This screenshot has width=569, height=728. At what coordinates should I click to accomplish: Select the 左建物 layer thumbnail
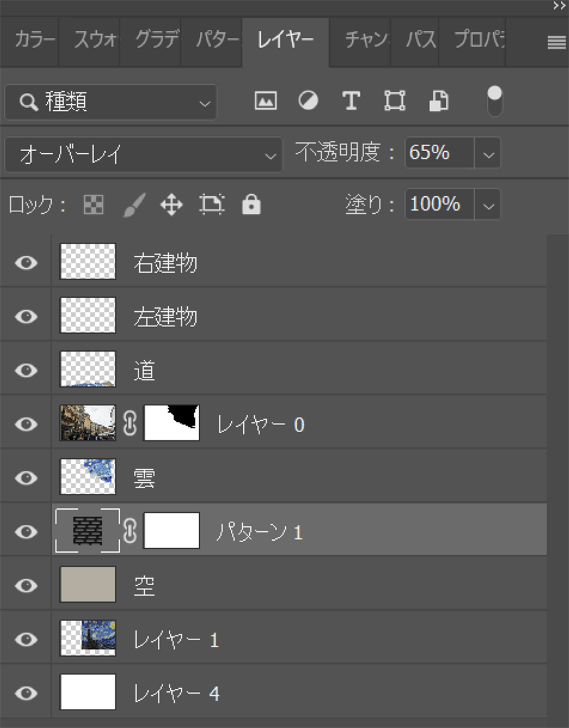88,315
